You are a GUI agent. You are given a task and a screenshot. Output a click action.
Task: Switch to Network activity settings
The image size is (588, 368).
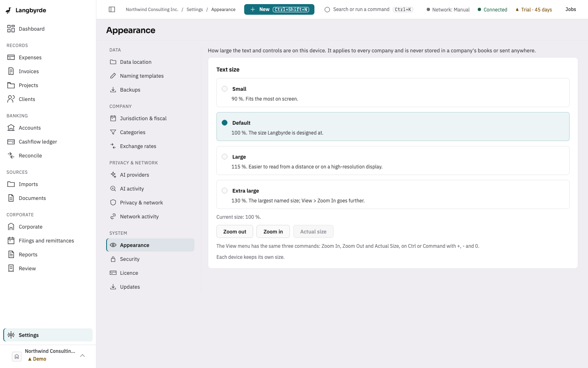(x=150, y=216)
